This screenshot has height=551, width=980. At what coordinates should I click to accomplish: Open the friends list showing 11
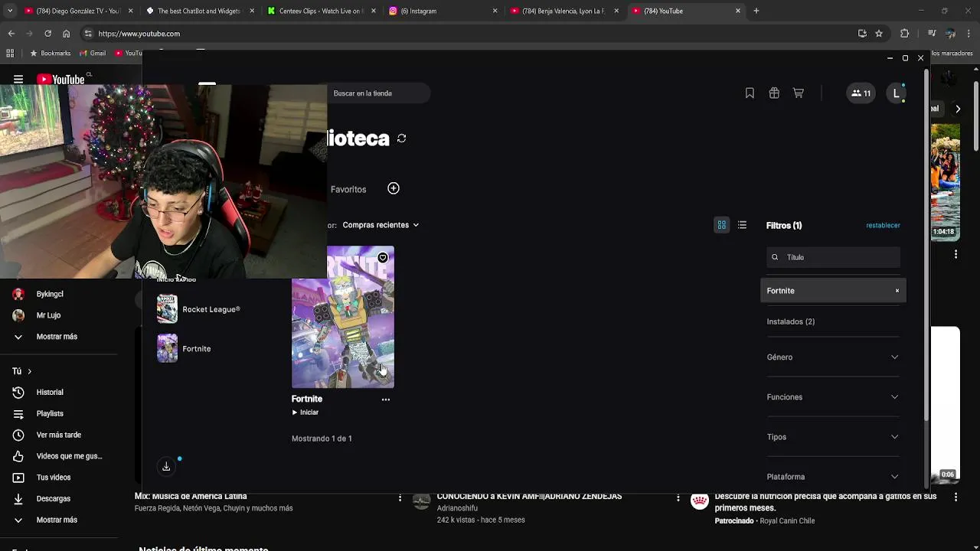coord(861,93)
